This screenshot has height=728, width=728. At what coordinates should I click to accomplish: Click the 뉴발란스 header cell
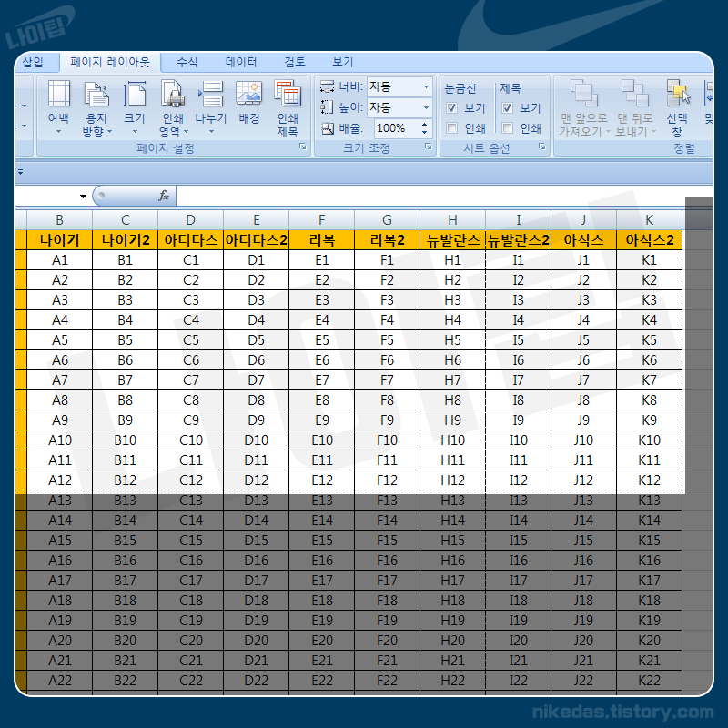452,240
